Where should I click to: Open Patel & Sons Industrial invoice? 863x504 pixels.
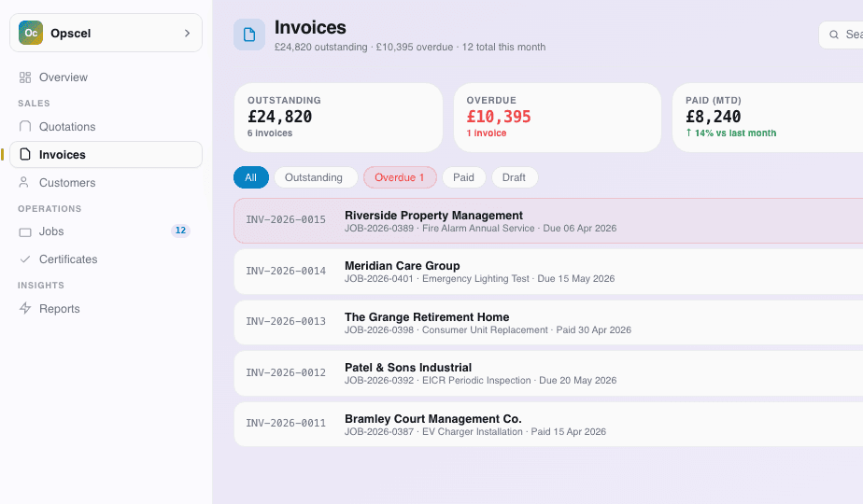point(408,368)
